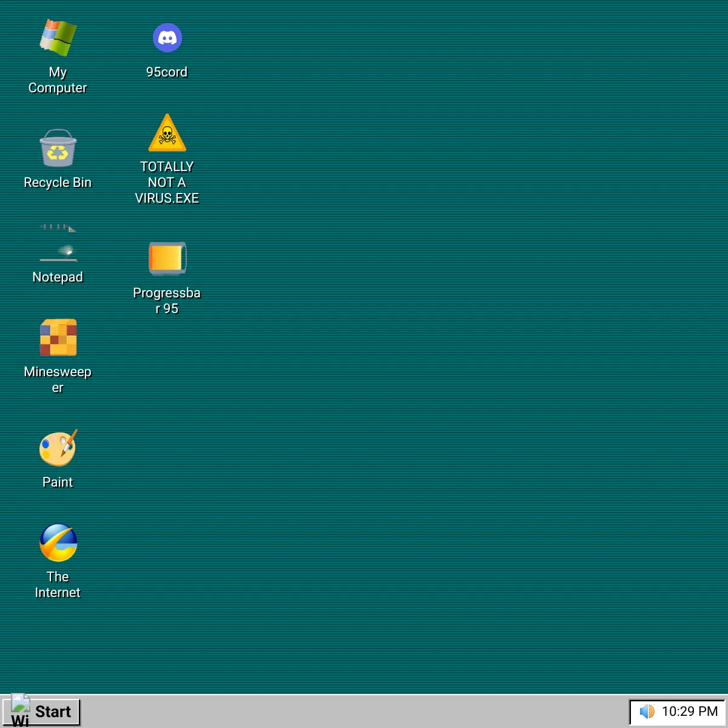Viewport: 728px width, 728px height.
Task: Open My Computer
Action: (x=58, y=38)
